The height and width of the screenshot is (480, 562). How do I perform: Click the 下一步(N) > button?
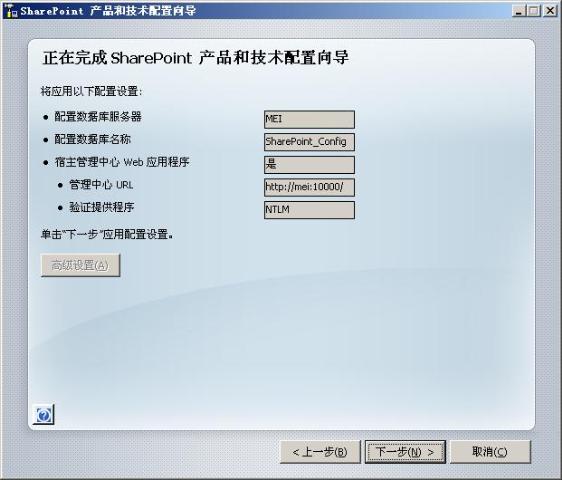[x=405, y=452]
